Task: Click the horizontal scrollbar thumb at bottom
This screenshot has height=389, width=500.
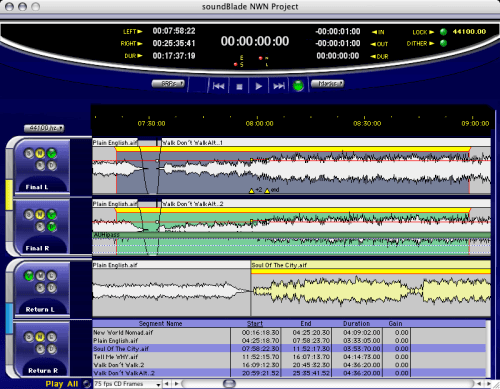Action: tap(229, 384)
